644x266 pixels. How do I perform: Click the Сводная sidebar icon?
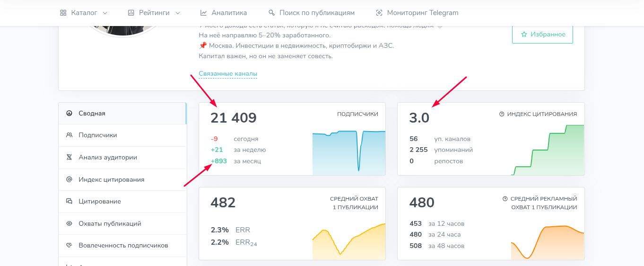coord(69,113)
